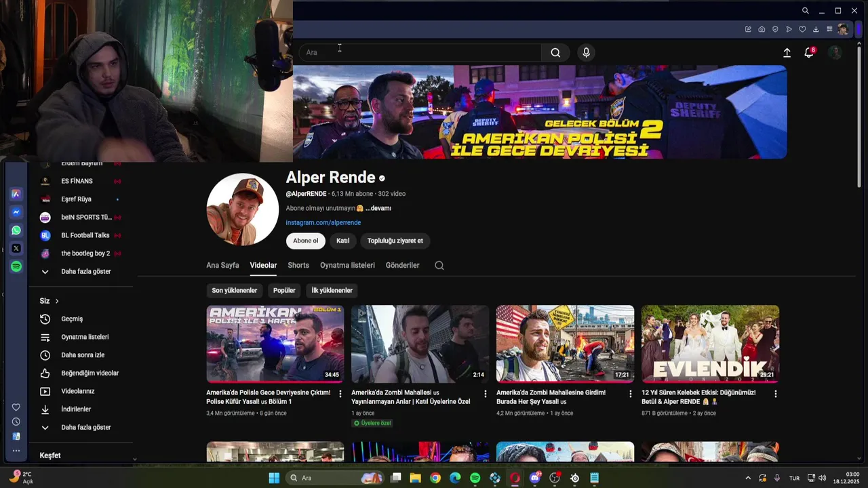
Task: Open Opera privacy shield icon
Action: [x=775, y=29]
